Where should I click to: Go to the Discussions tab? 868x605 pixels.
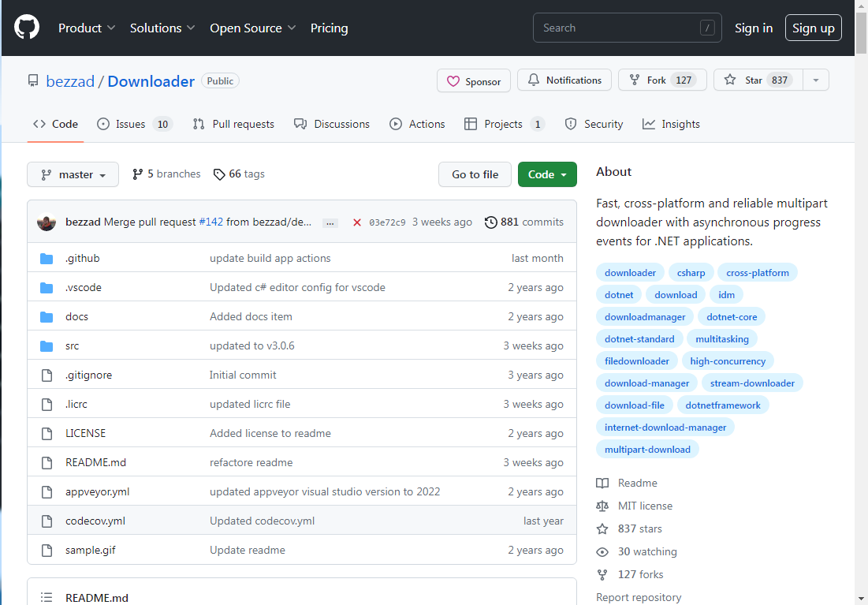pos(332,124)
